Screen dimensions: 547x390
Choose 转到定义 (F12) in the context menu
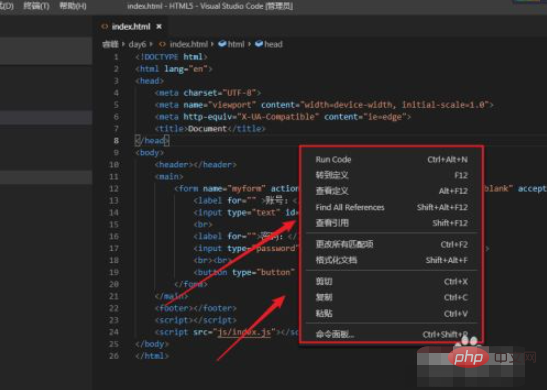coord(391,175)
